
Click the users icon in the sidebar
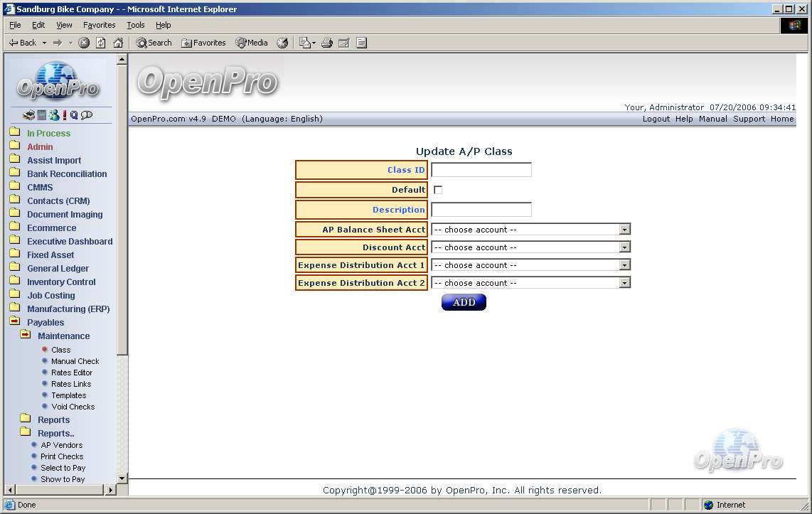[x=53, y=115]
